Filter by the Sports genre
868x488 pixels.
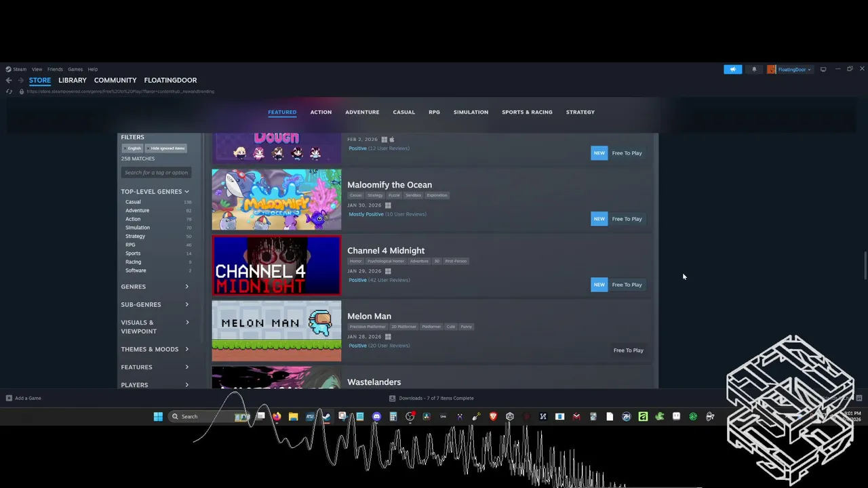click(158, 253)
